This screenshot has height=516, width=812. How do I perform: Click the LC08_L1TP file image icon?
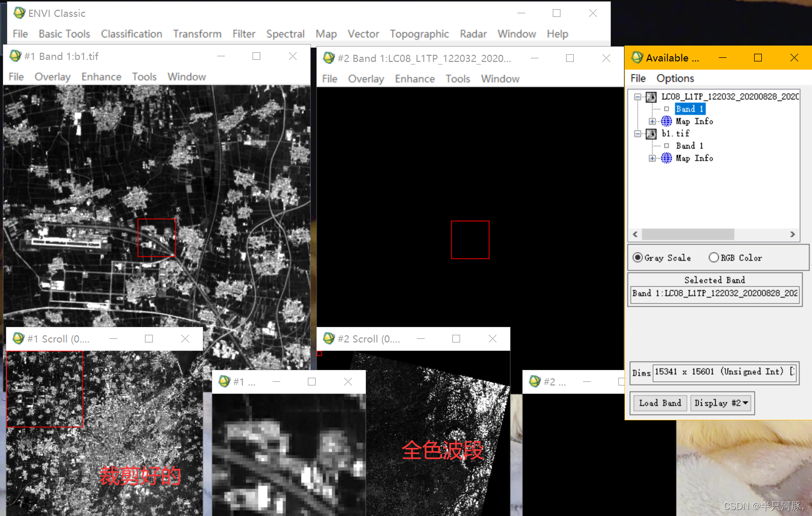pos(651,97)
